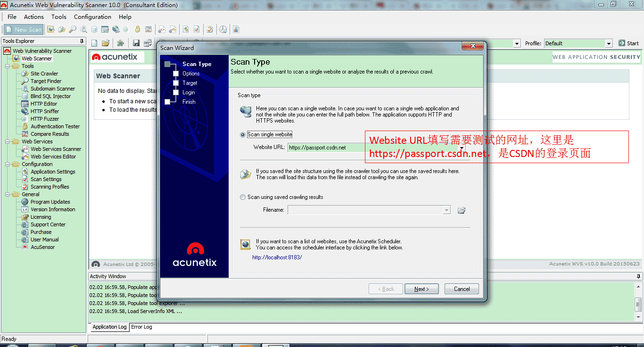Open the Save icon below the menu bar
Viewport: 644px width, 347px height.
pyautogui.click(x=136, y=42)
